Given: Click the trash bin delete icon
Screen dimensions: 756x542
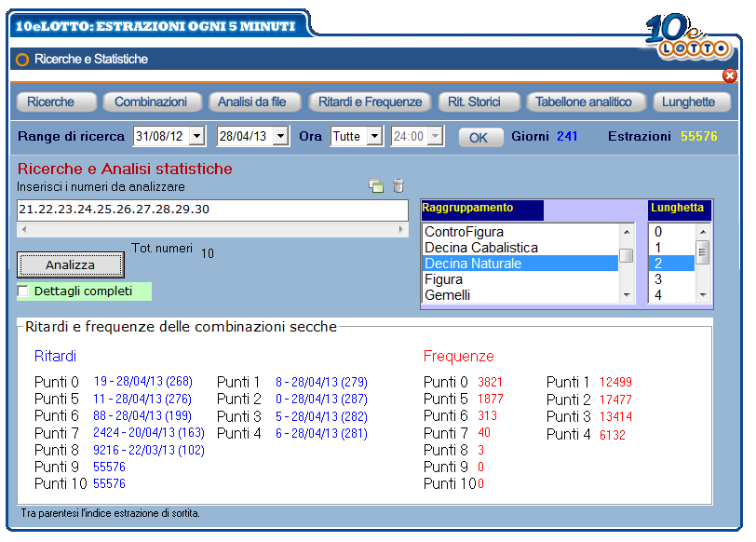Looking at the screenshot, I should pyautogui.click(x=398, y=185).
